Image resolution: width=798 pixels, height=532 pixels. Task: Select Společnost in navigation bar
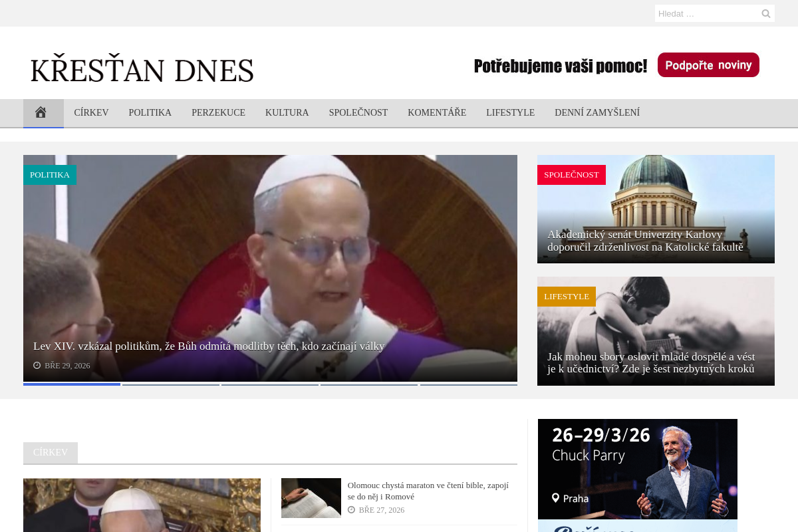pos(358,113)
